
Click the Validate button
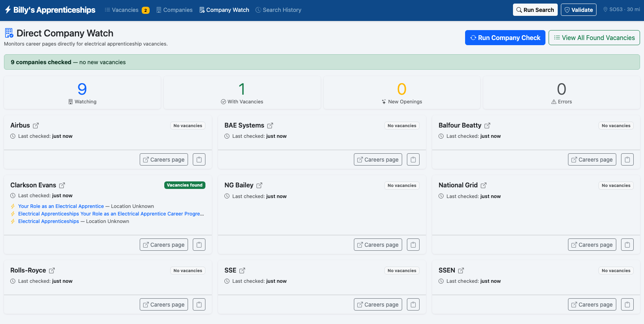pos(579,10)
